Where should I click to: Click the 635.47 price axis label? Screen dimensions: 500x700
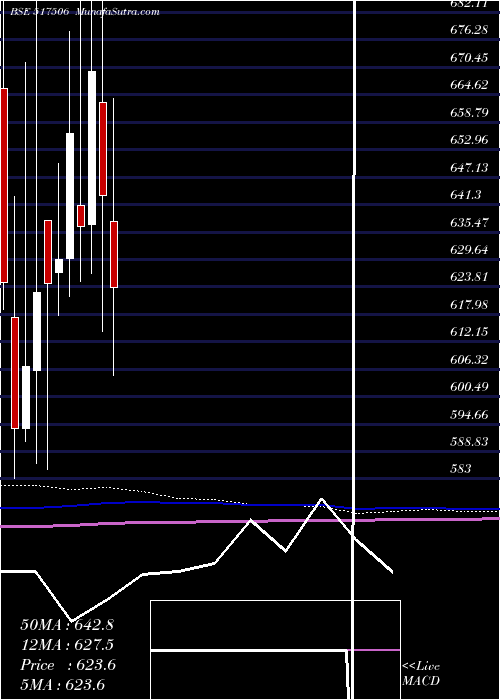[x=469, y=222]
